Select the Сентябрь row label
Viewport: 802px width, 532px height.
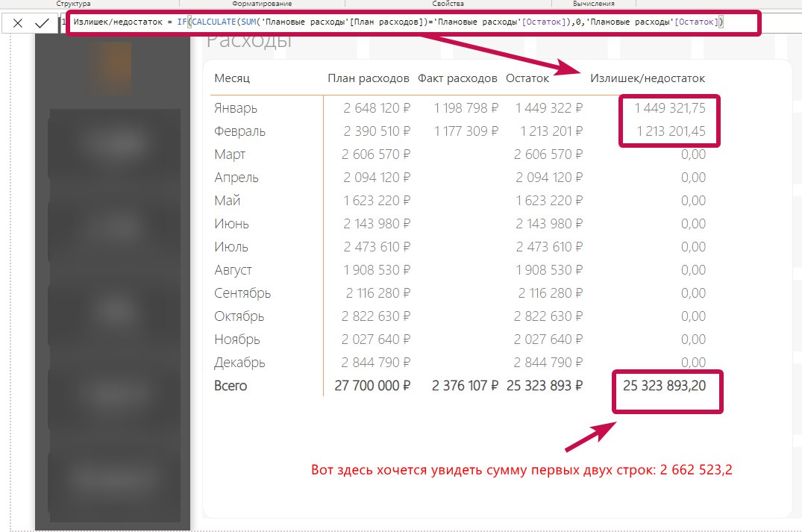(242, 293)
